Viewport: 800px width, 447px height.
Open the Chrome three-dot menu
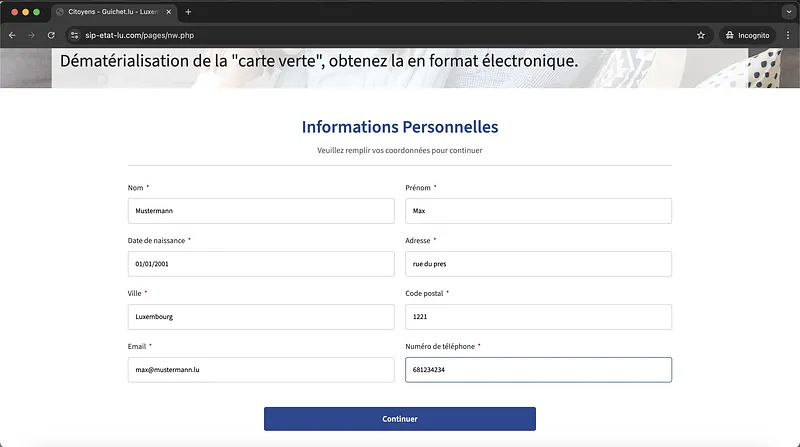pyautogui.click(x=788, y=35)
